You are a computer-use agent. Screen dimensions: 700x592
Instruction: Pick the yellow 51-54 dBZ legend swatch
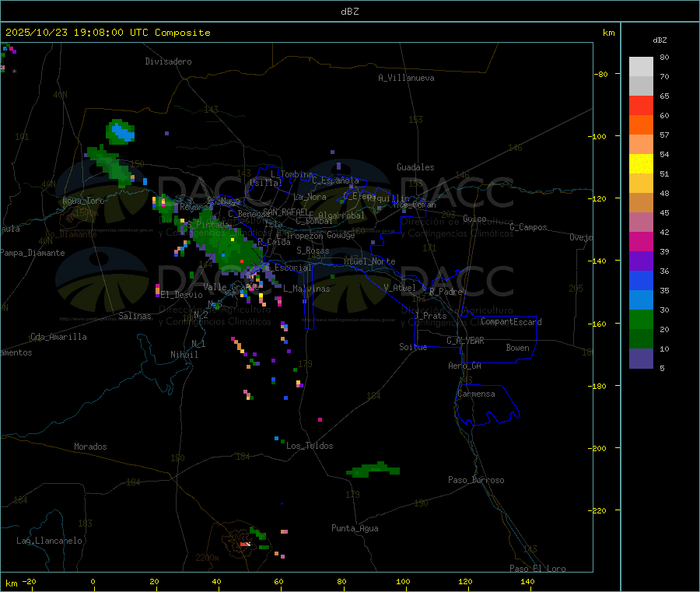641,164
